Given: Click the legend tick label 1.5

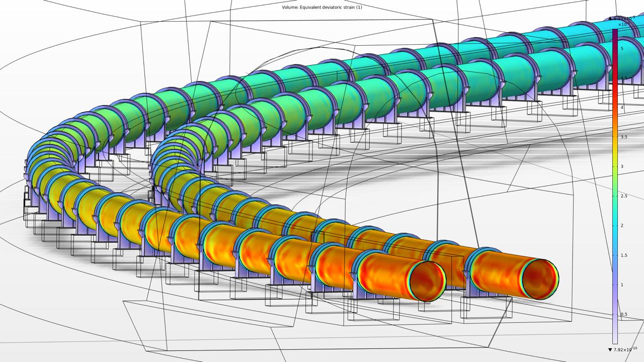Looking at the screenshot, I should 624,255.
